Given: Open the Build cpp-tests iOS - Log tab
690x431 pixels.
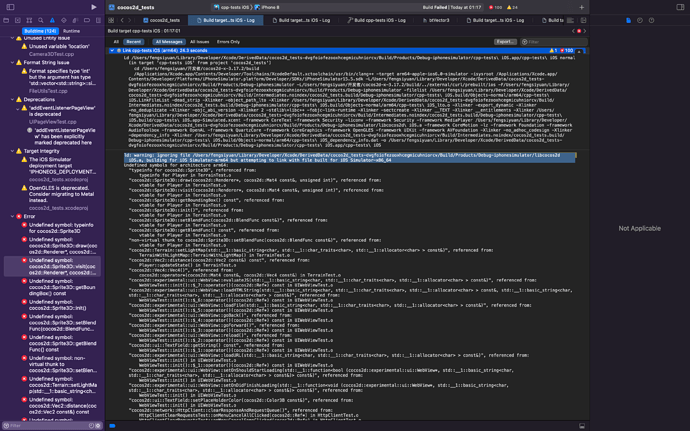Looking at the screenshot, I should coord(376,20).
